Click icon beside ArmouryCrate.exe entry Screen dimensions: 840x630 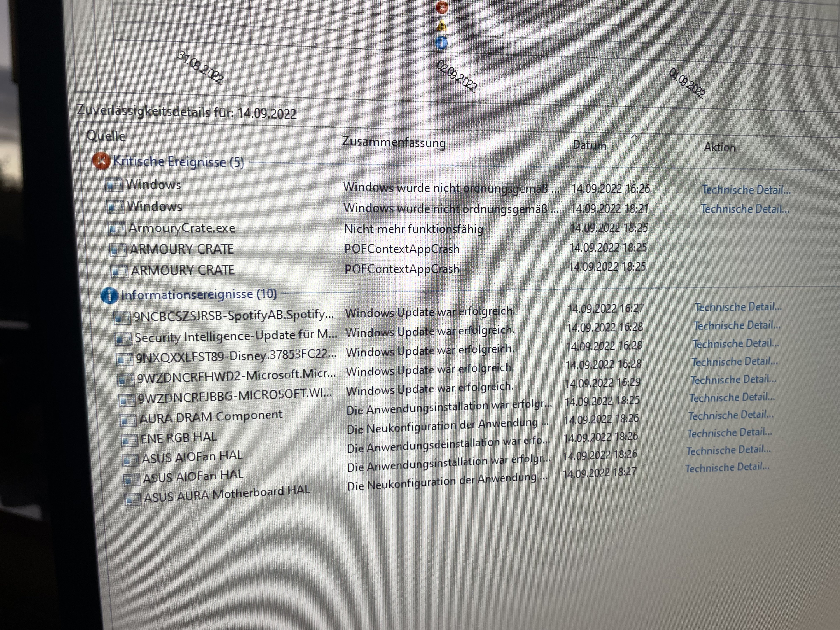tap(117, 229)
